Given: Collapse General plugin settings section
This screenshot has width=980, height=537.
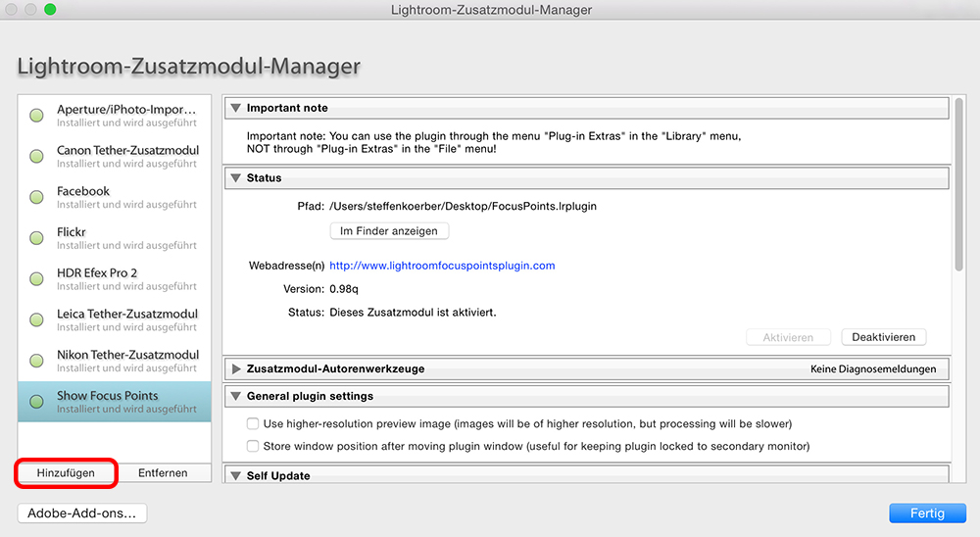Looking at the screenshot, I should [235, 396].
